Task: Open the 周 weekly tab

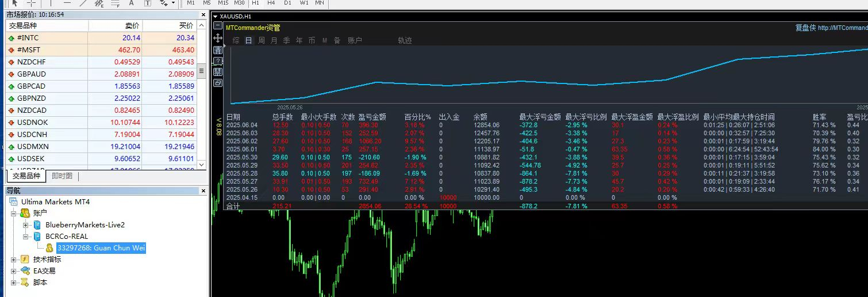Action: pyautogui.click(x=262, y=40)
